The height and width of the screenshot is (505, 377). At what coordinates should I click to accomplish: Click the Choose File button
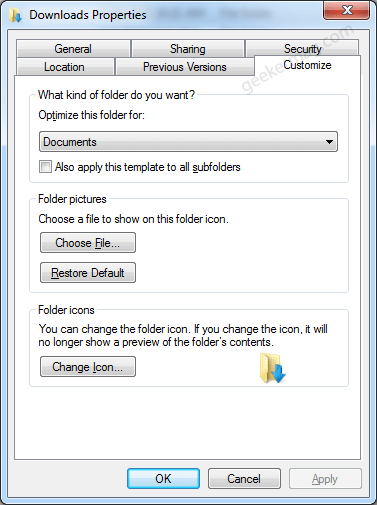pyautogui.click(x=88, y=243)
